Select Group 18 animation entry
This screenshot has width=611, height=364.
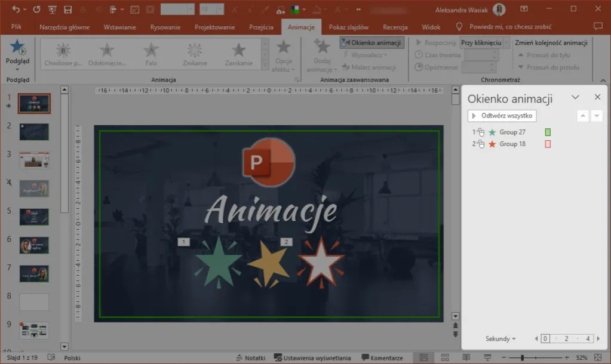(512, 144)
